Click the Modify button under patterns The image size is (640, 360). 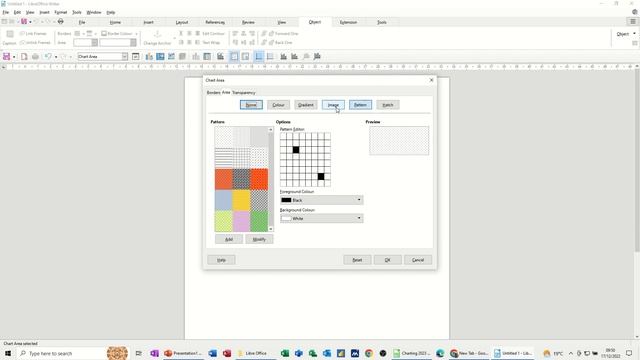click(x=259, y=239)
